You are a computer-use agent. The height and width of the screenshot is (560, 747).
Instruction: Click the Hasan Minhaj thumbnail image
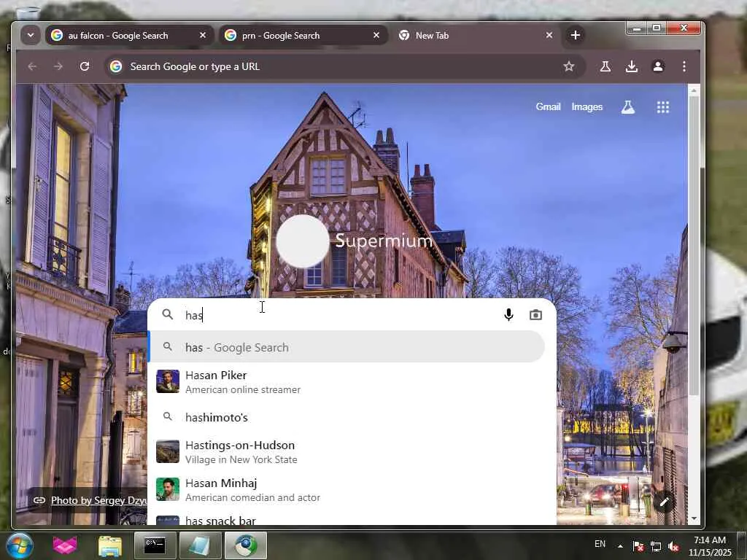pyautogui.click(x=168, y=489)
